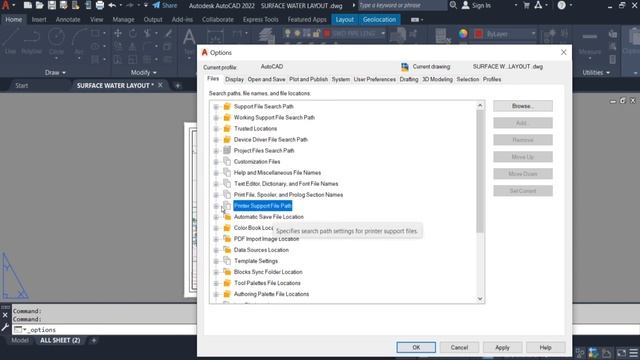Select the Arc tool in Draw panel
Image resolution: width=640 pixels, height=360 pixels.
(79, 42)
